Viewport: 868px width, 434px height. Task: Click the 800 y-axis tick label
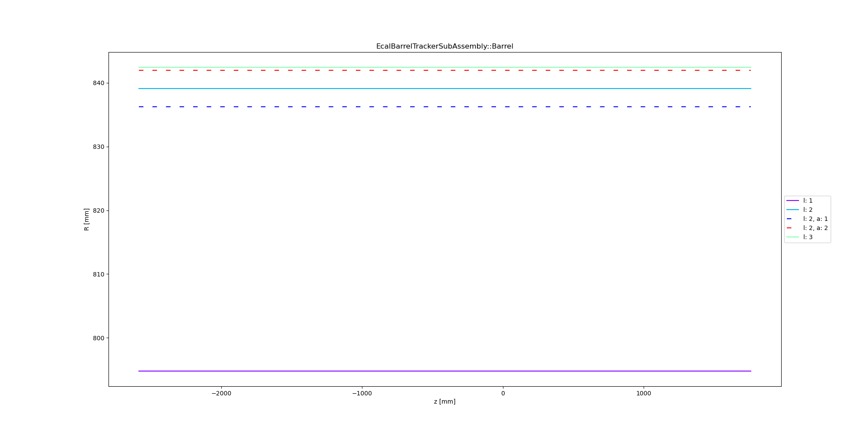click(x=98, y=338)
